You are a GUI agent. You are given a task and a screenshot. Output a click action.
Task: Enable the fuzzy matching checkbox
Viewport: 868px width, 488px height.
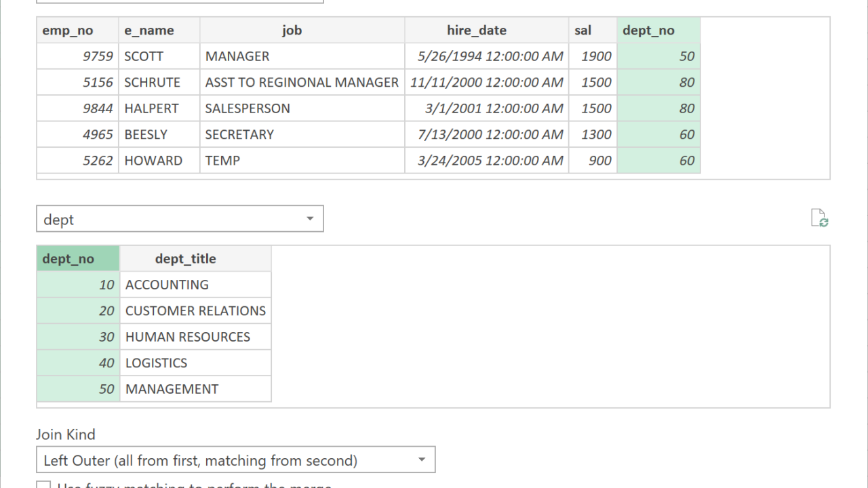[43, 485]
